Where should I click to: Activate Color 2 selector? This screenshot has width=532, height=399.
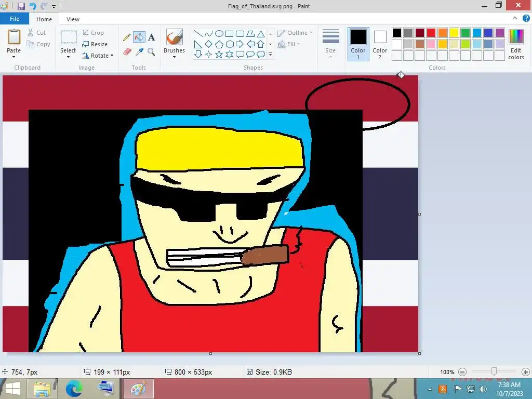pyautogui.click(x=380, y=45)
